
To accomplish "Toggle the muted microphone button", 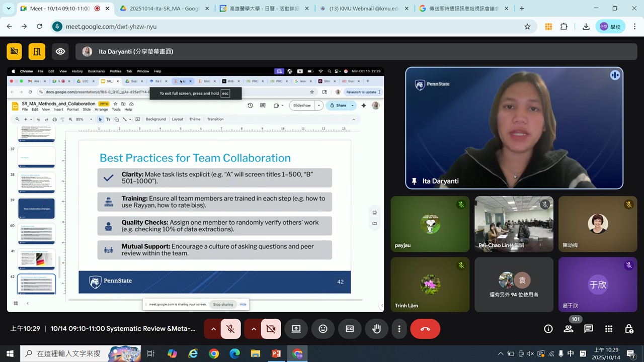I will (230, 329).
